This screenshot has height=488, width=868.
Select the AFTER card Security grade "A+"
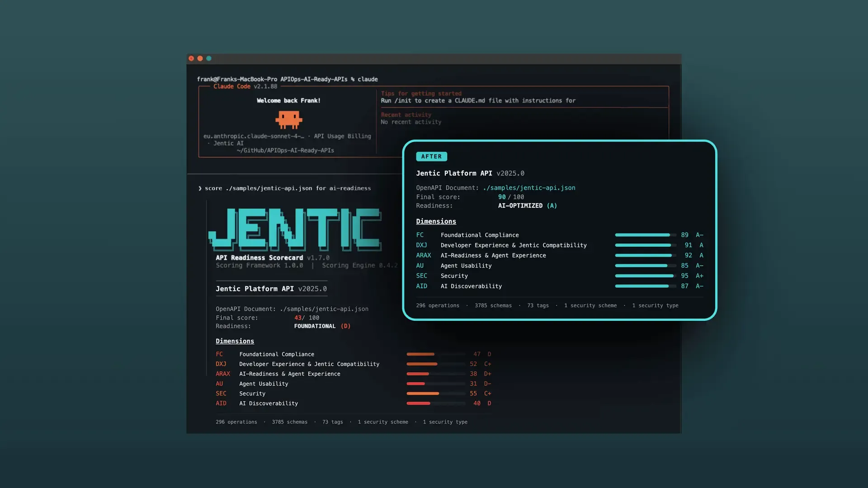(699, 276)
